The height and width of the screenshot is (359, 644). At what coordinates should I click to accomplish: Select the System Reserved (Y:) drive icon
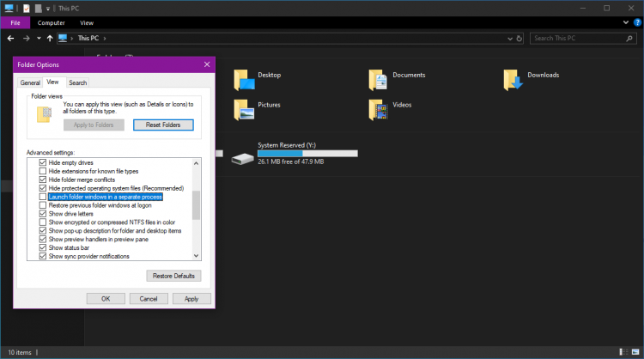pos(242,159)
